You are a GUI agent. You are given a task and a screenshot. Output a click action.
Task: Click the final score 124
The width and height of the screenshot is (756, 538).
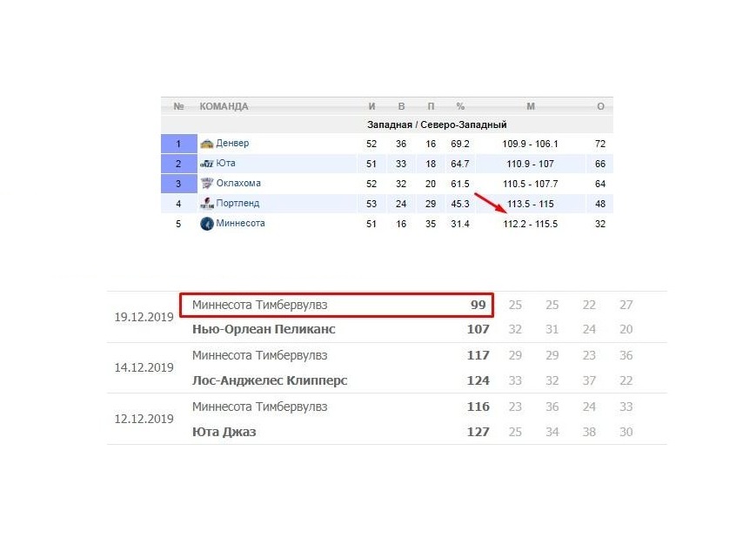point(478,380)
